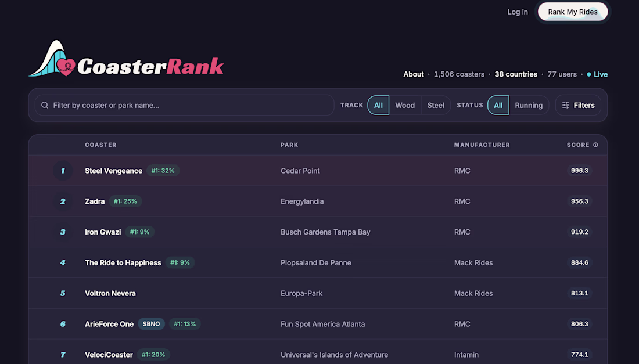Click the Cedar Point park cell
639x364 pixels.
tap(300, 171)
